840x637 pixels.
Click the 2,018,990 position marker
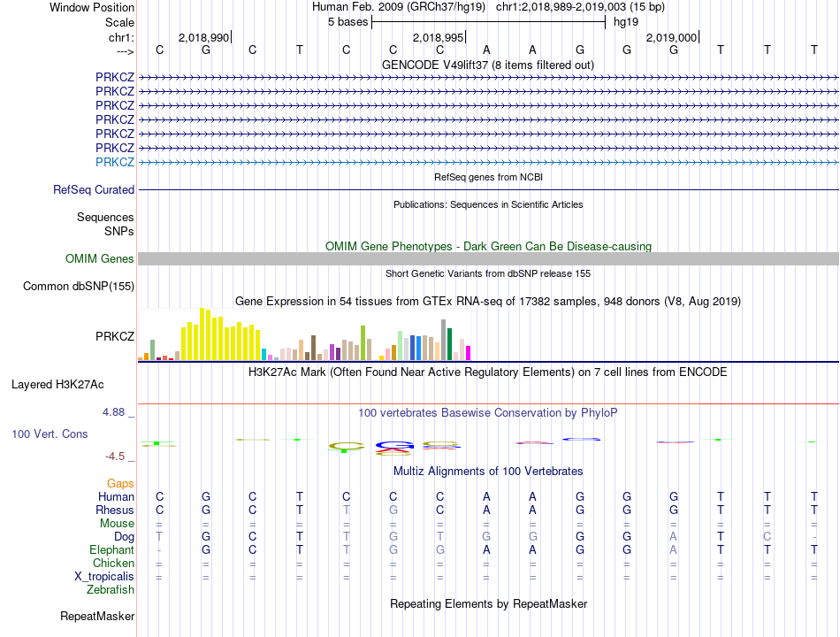click(203, 37)
